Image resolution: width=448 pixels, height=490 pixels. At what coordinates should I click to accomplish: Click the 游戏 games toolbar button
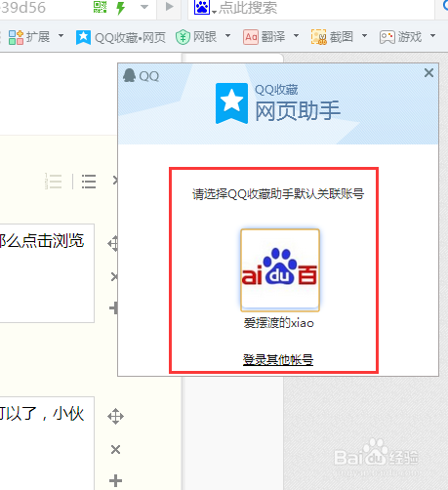(x=400, y=37)
